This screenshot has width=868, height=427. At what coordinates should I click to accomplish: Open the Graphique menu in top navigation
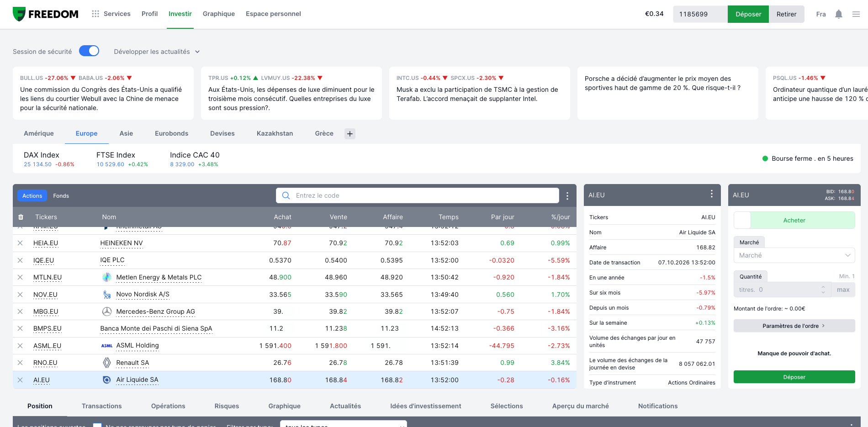click(x=219, y=14)
